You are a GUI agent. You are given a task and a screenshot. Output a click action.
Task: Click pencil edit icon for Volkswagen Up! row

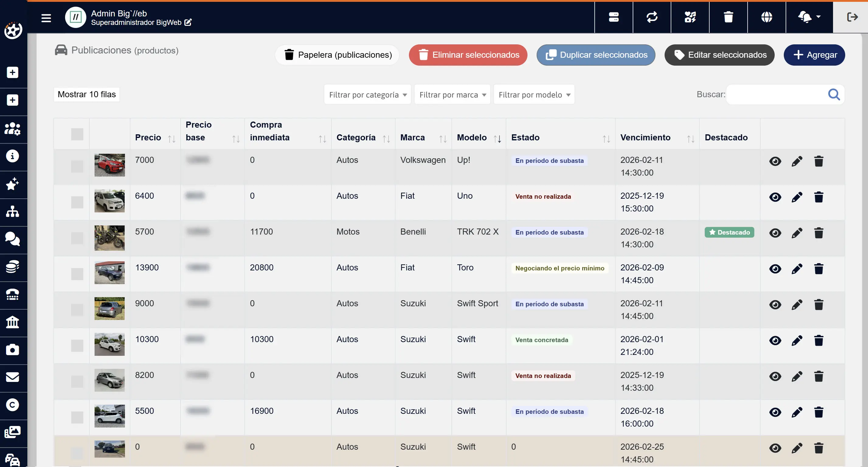click(797, 161)
